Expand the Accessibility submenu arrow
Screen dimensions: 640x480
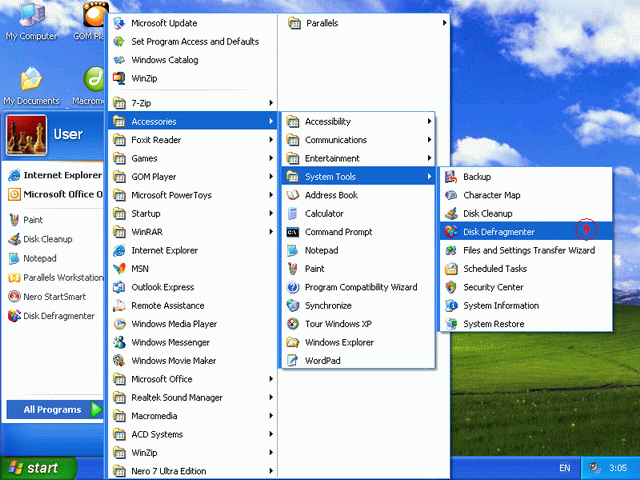[429, 121]
